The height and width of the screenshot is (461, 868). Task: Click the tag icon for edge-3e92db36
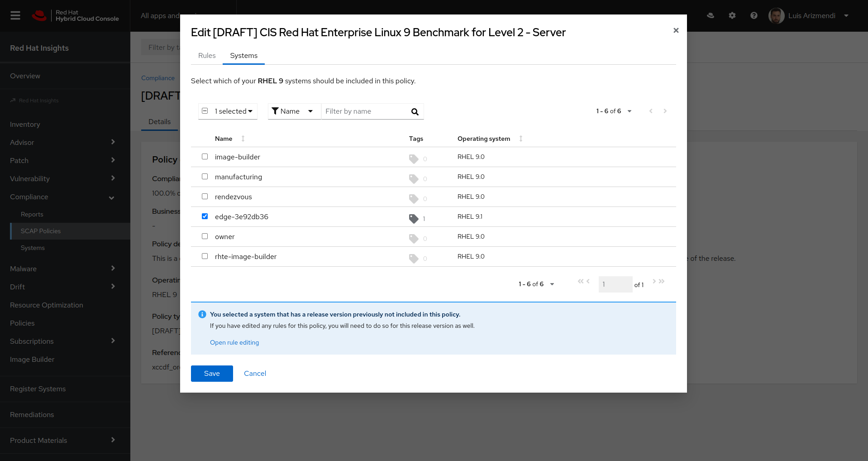coord(414,219)
